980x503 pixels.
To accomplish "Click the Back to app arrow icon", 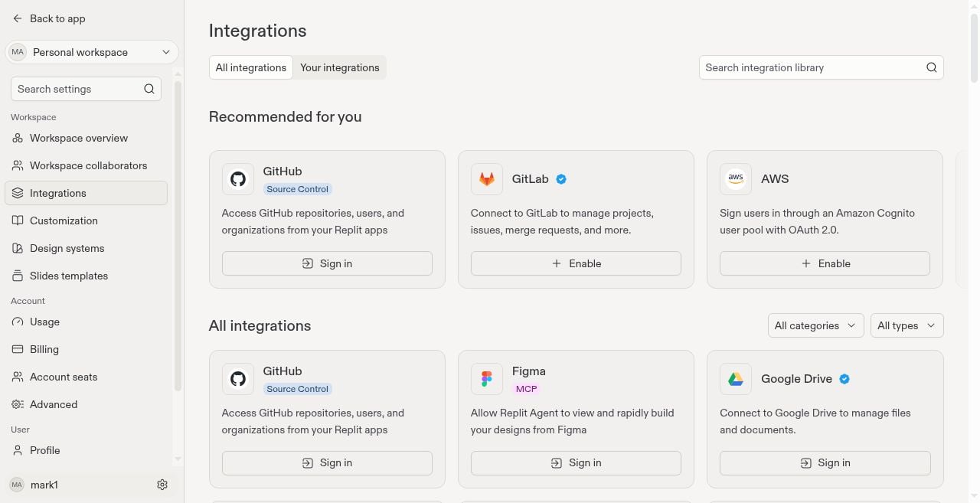I will pos(18,18).
